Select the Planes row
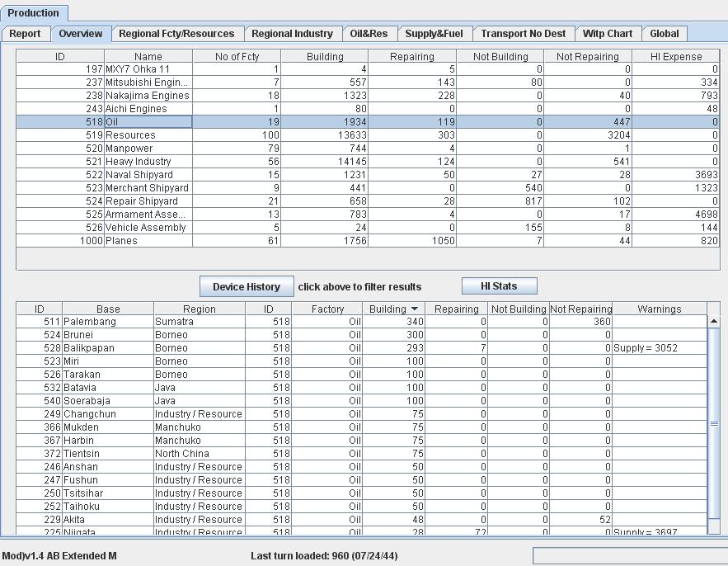This screenshot has height=566, width=728. (x=369, y=241)
